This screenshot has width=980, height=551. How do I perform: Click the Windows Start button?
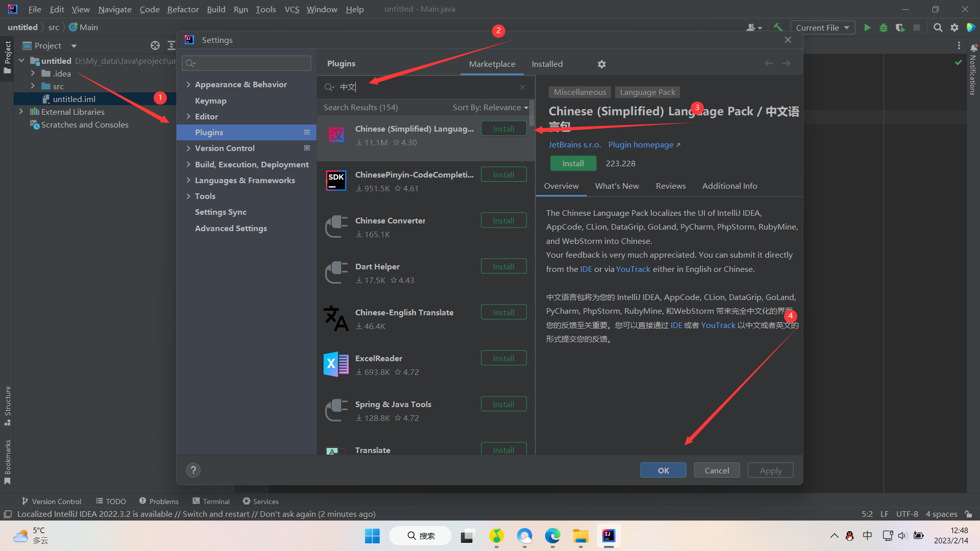point(372,536)
